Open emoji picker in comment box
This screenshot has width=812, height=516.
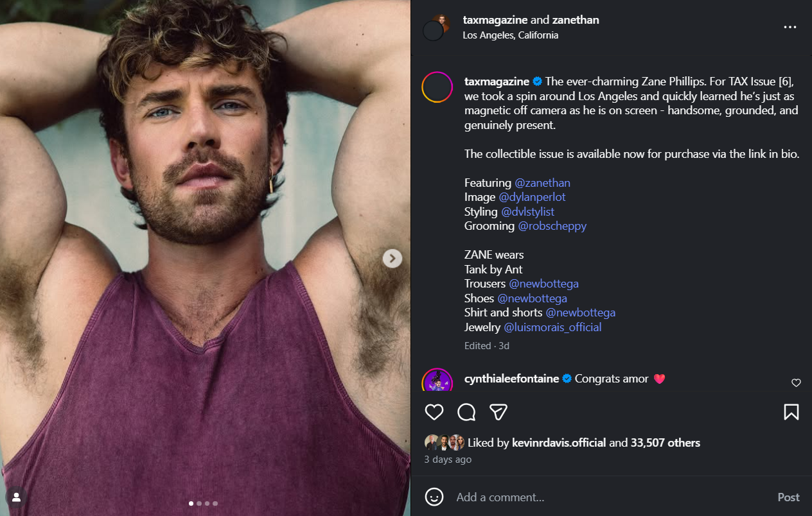point(434,497)
